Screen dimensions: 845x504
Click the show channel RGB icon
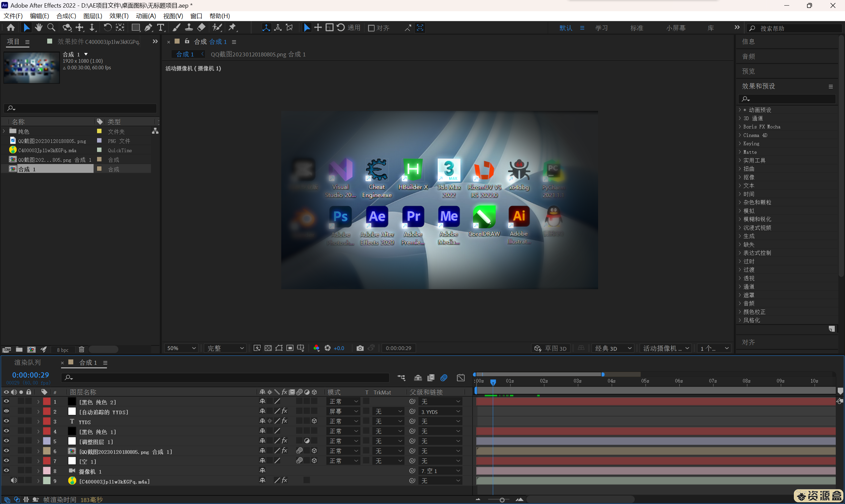coord(316,348)
